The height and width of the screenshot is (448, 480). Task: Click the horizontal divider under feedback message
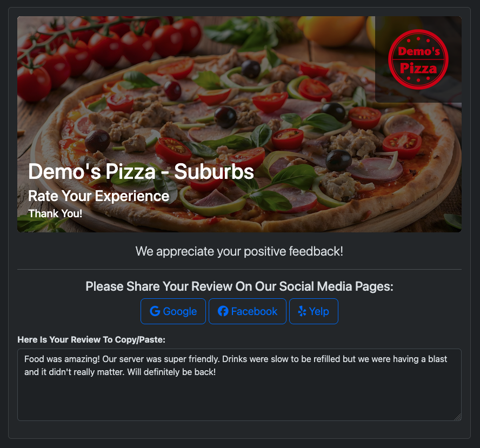pyautogui.click(x=239, y=270)
